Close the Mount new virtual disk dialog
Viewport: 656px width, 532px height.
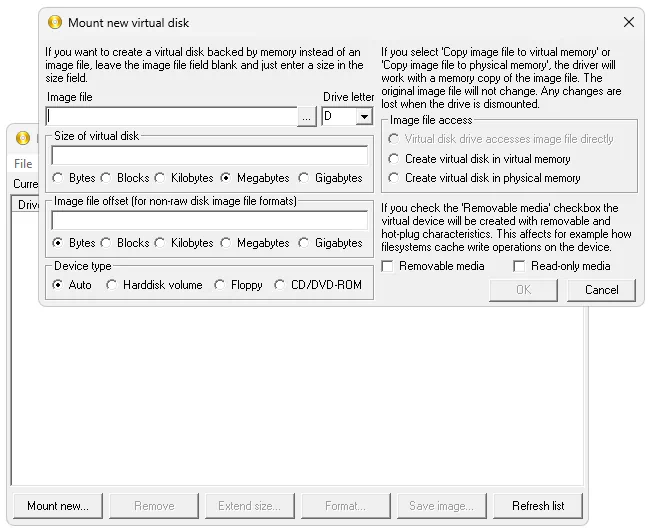pyautogui.click(x=628, y=22)
